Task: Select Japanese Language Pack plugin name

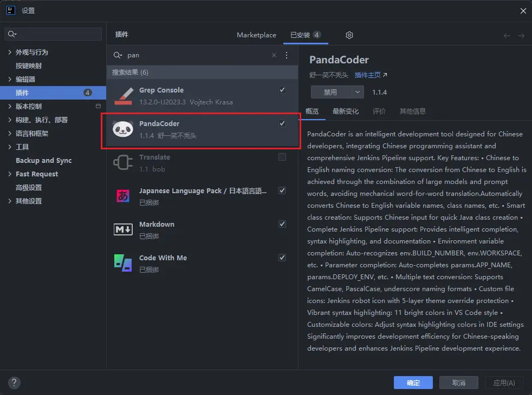Action: 203,190
